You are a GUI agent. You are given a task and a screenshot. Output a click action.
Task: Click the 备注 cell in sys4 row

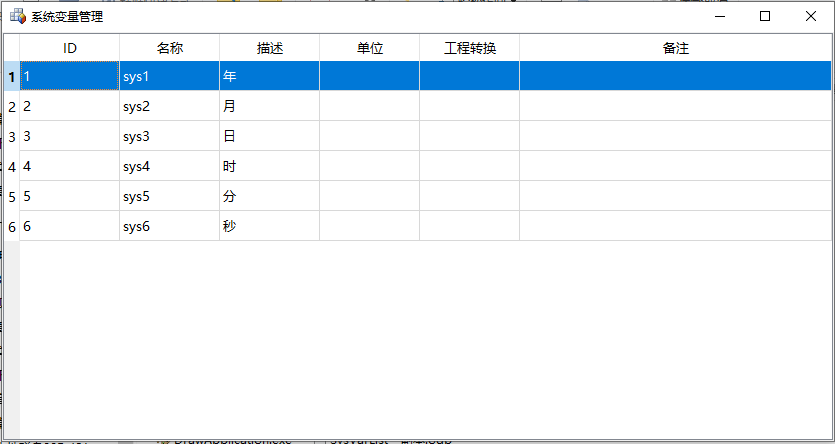click(x=676, y=166)
